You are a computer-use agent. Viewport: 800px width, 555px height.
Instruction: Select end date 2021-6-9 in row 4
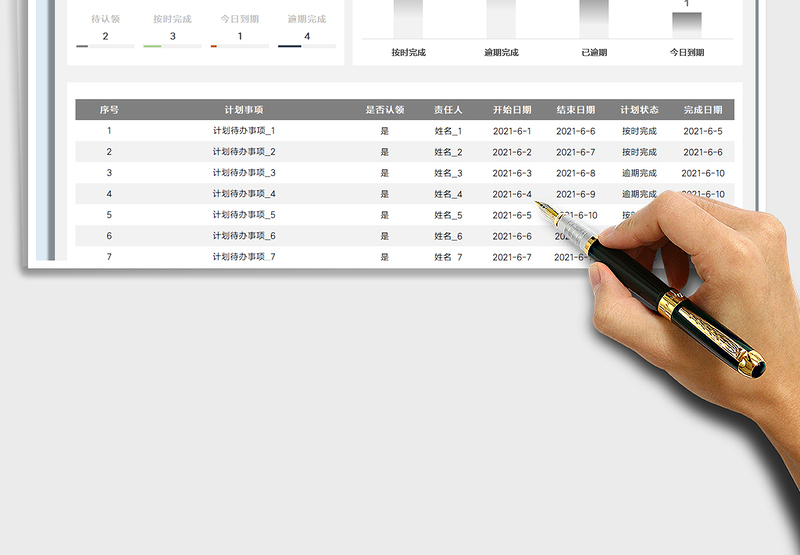click(576, 194)
